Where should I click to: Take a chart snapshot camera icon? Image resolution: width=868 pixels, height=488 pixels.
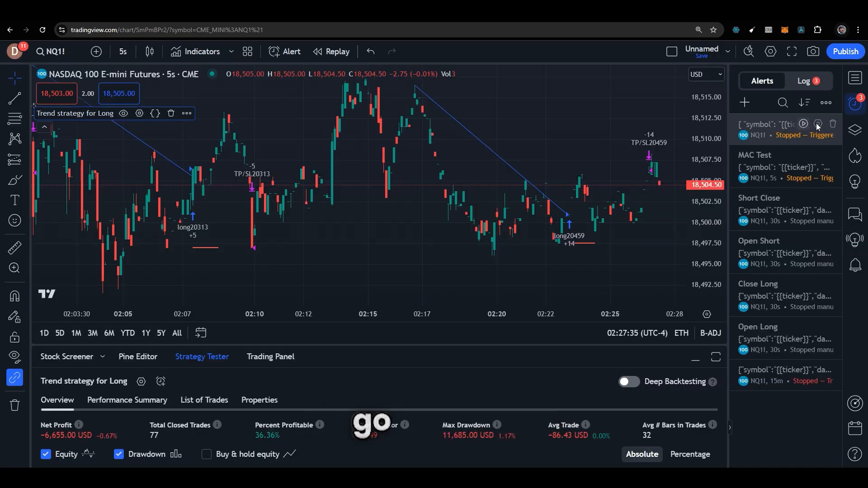(813, 52)
